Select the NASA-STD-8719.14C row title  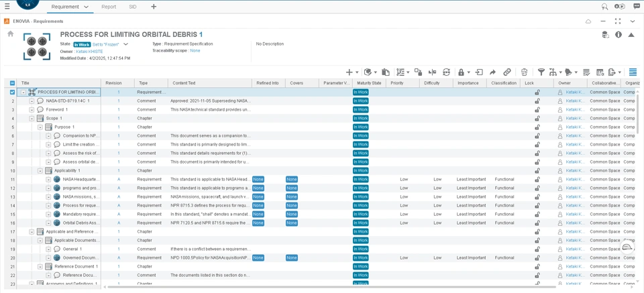point(66,101)
